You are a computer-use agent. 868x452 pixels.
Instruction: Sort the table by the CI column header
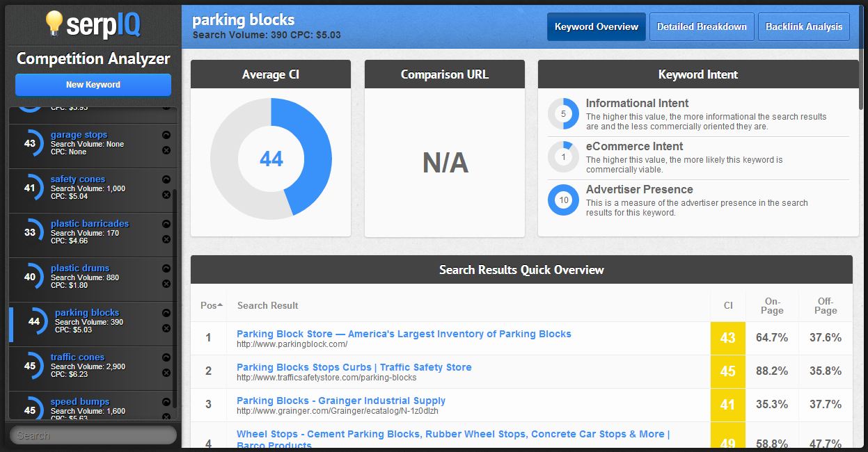pyautogui.click(x=728, y=305)
